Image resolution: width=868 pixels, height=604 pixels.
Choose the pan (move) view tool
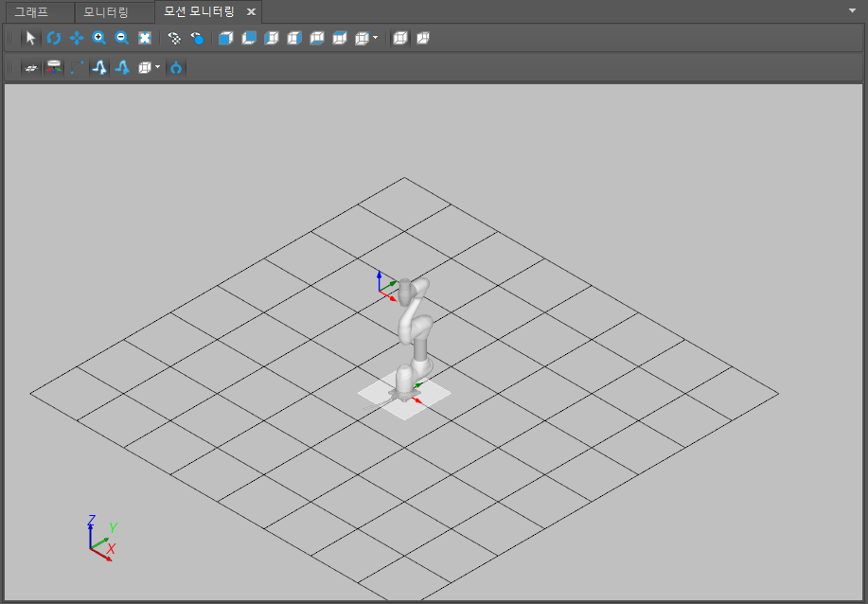[x=77, y=38]
